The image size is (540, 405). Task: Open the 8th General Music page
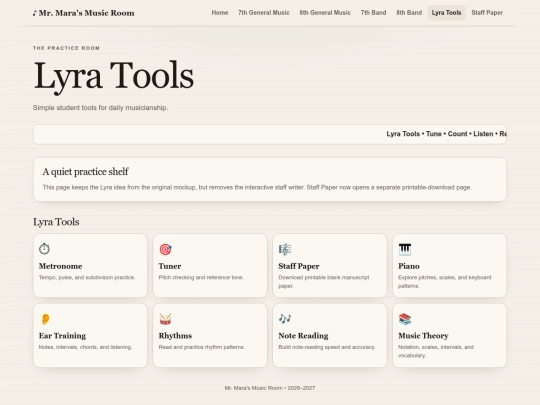point(325,13)
